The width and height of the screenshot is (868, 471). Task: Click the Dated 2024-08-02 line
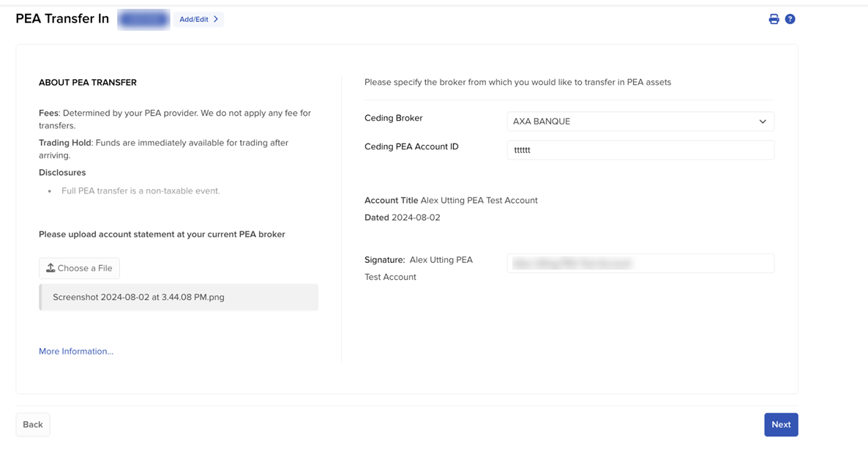403,218
